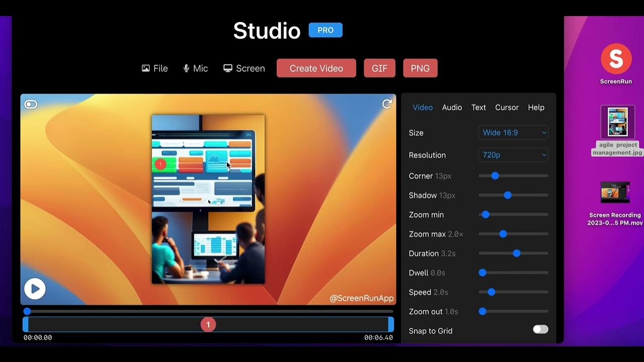Click the Mic microphone icon
The width and height of the screenshot is (644, 362).
[x=186, y=68]
